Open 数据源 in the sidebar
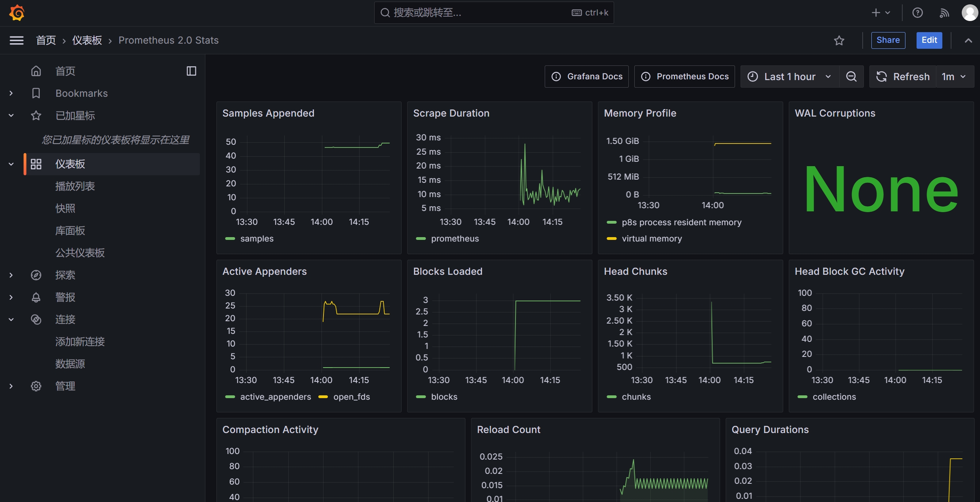 70,364
